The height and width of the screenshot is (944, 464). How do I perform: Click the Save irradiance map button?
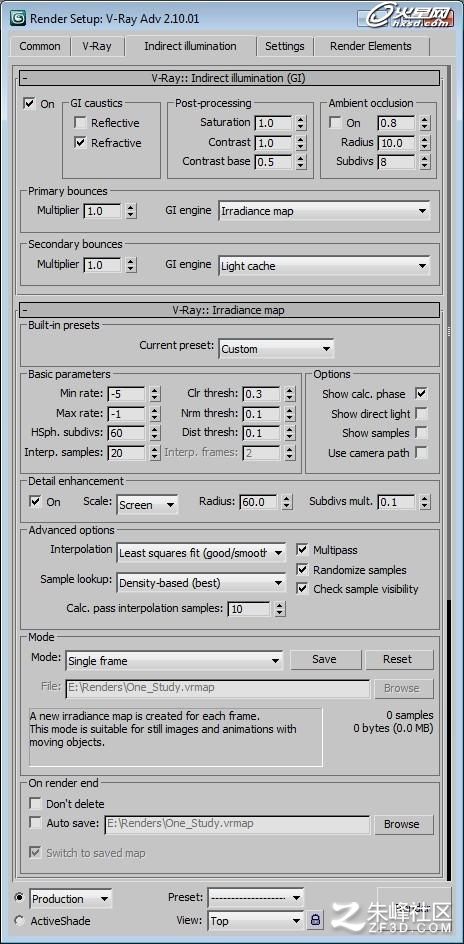325,659
